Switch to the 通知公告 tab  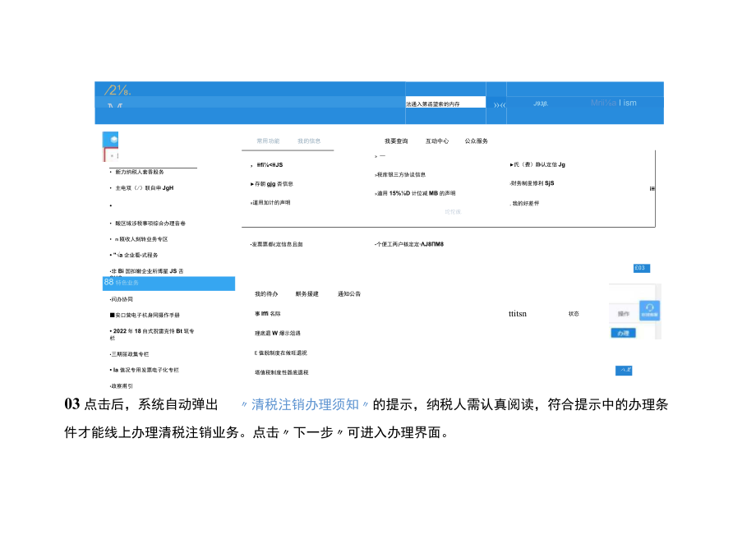[x=350, y=294]
